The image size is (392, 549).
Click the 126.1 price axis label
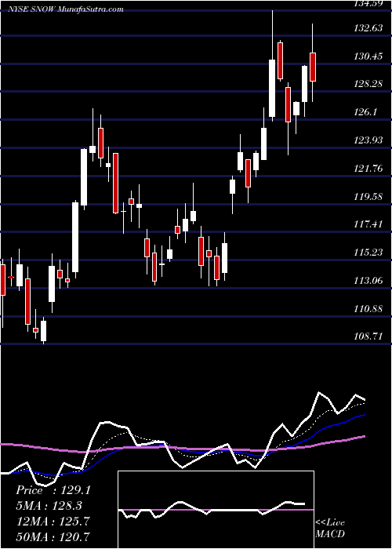click(365, 112)
